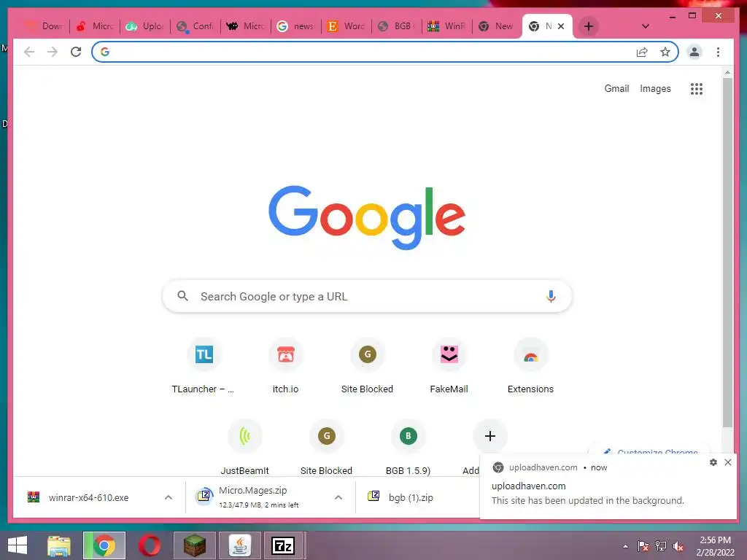
Task: Open the FakeMail shortcut
Action: click(x=449, y=367)
